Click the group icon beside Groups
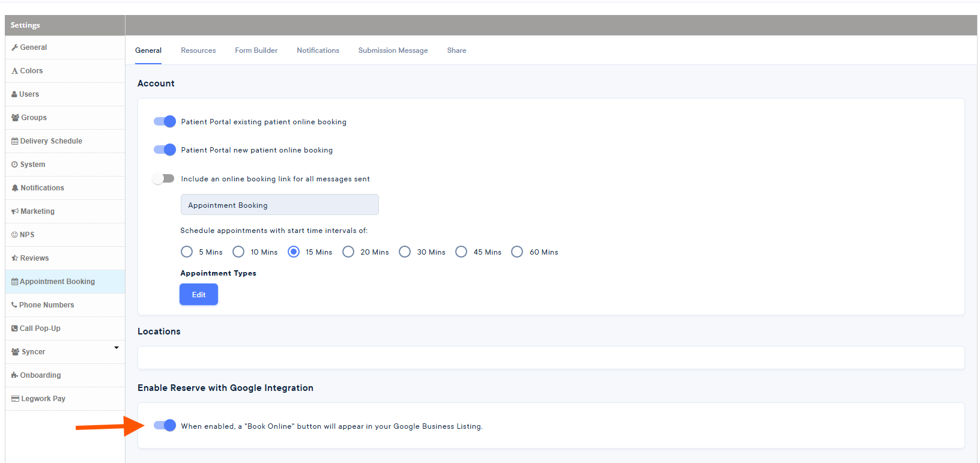 click(16, 118)
